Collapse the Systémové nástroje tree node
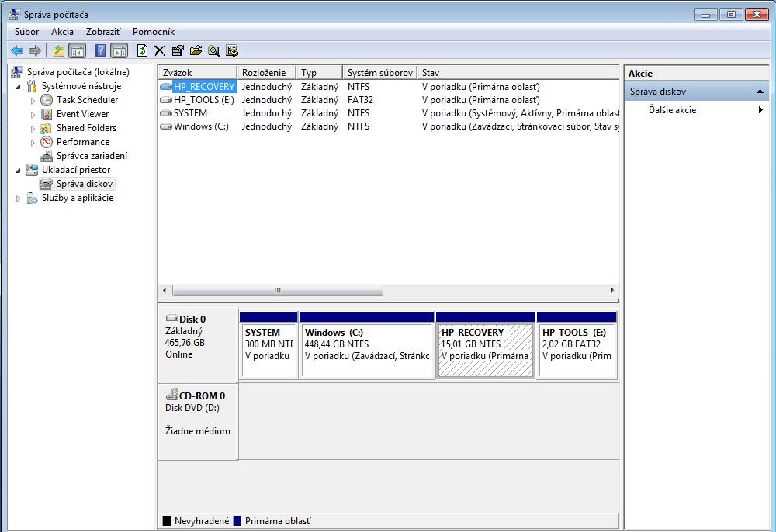Screen dimensions: 776x532 [x=18, y=86]
